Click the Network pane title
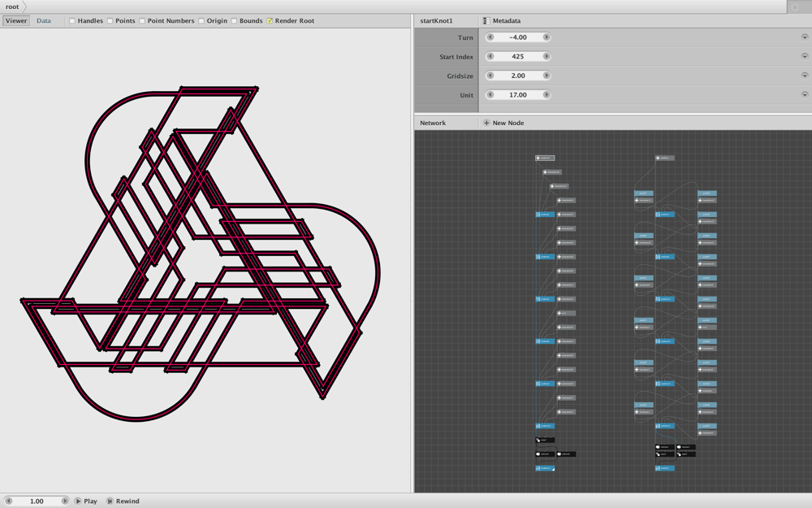Image resolution: width=812 pixels, height=508 pixels. [433, 123]
